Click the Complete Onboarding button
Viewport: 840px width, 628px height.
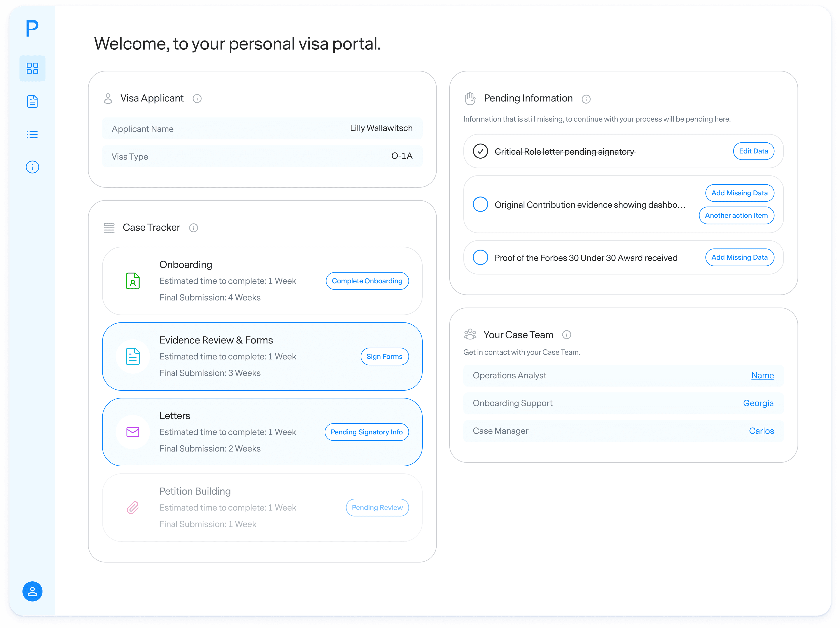coord(367,281)
